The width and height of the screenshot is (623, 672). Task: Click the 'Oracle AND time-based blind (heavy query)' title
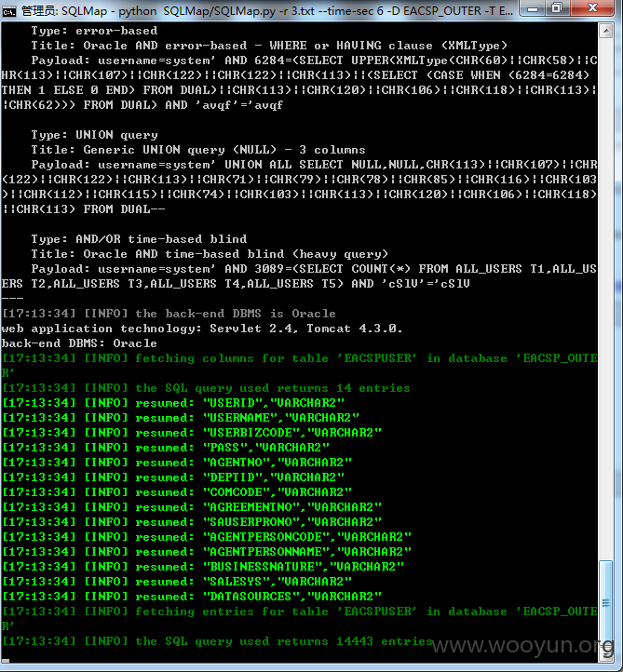(236, 254)
